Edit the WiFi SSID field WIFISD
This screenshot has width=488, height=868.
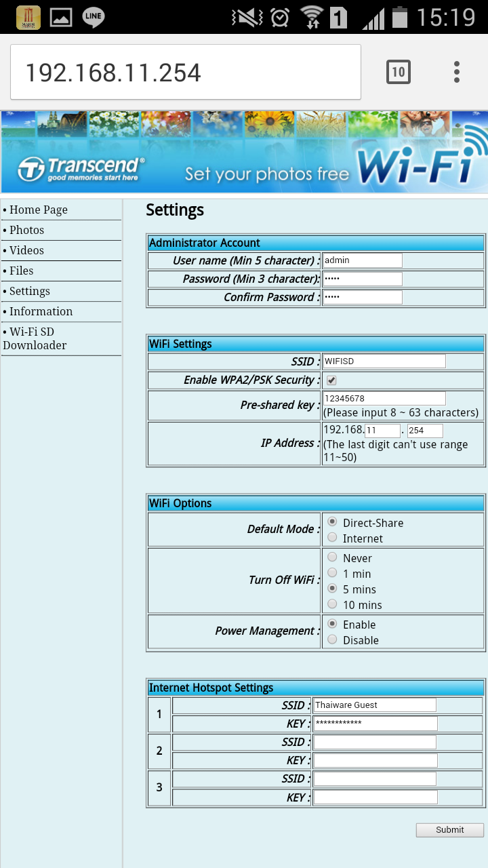(384, 361)
